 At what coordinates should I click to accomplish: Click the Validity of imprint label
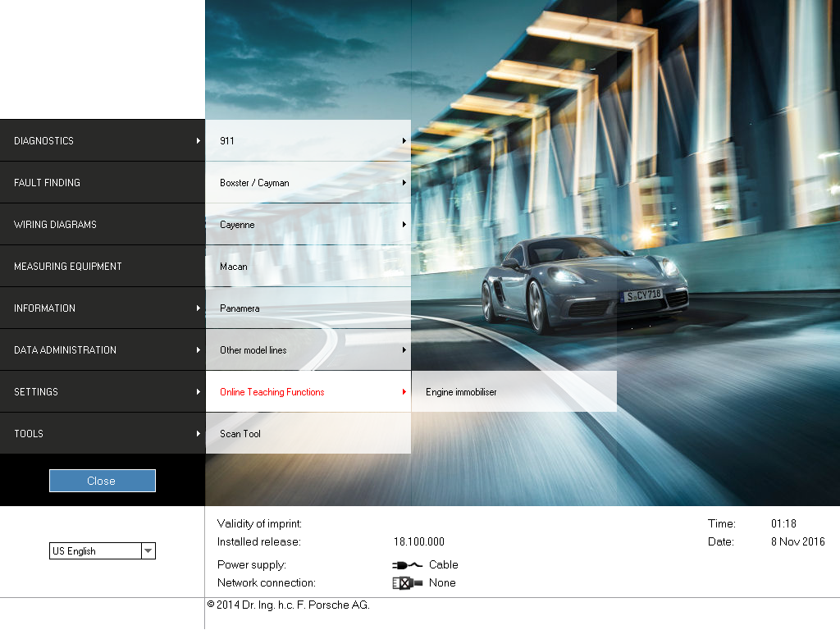tap(259, 524)
